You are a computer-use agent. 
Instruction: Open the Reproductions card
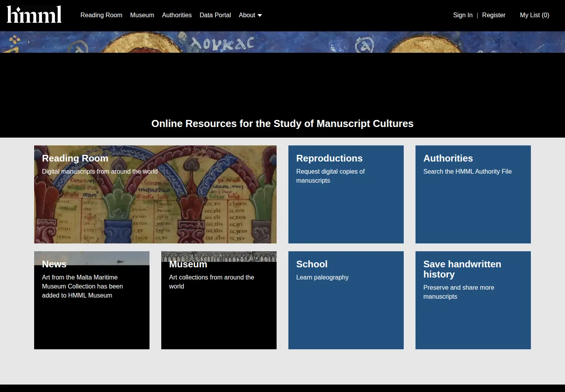tap(346, 194)
